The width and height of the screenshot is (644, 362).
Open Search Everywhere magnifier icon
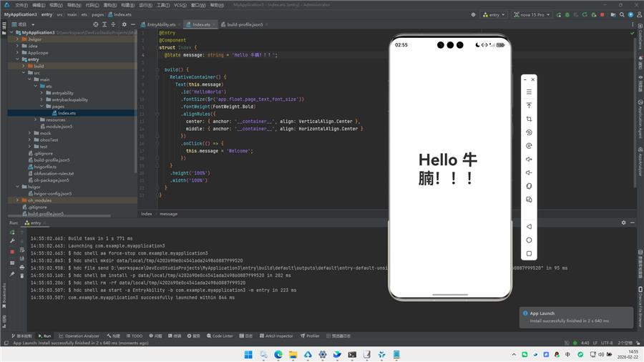(620, 14)
